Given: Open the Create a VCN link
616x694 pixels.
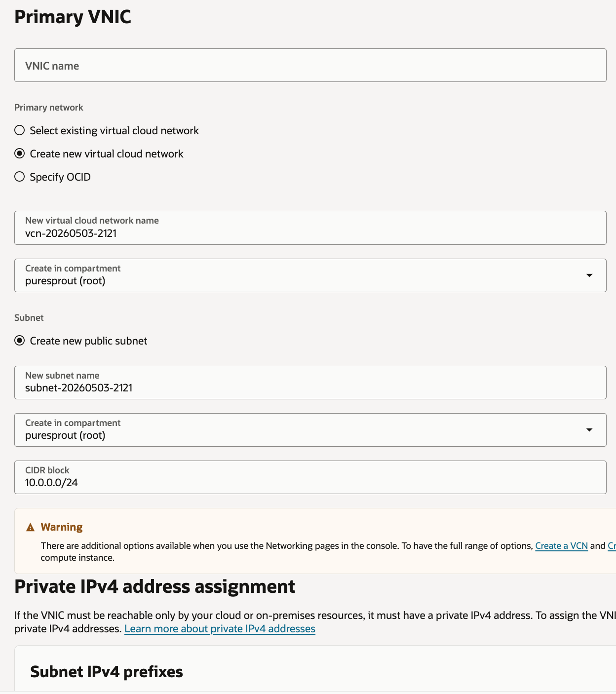Looking at the screenshot, I should pyautogui.click(x=561, y=546).
